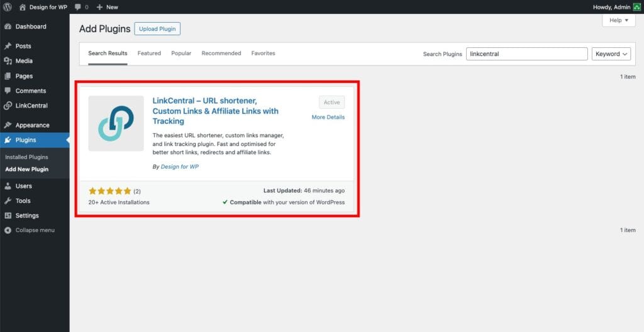Image resolution: width=644 pixels, height=332 pixels.
Task: Click the '1 item' count above results
Action: (628, 77)
